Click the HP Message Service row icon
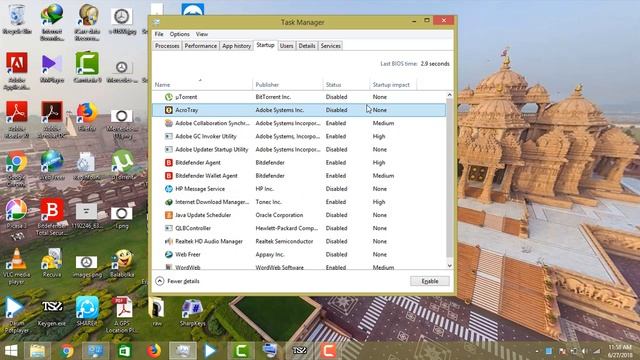The image size is (640, 360). click(x=169, y=189)
